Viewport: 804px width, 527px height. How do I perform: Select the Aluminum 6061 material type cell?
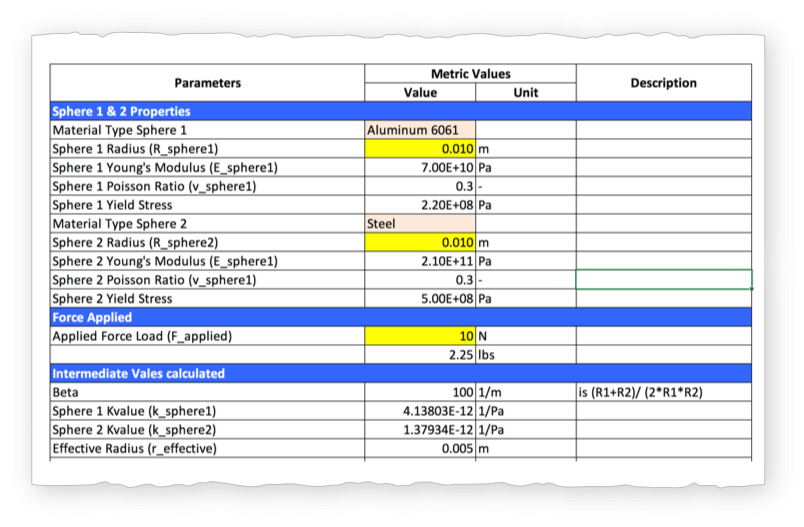(x=420, y=130)
